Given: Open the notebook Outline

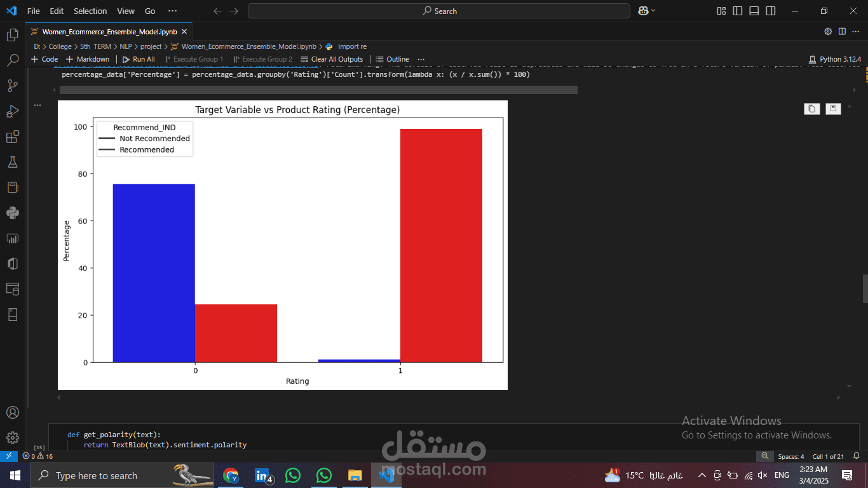Looking at the screenshot, I should [x=393, y=59].
